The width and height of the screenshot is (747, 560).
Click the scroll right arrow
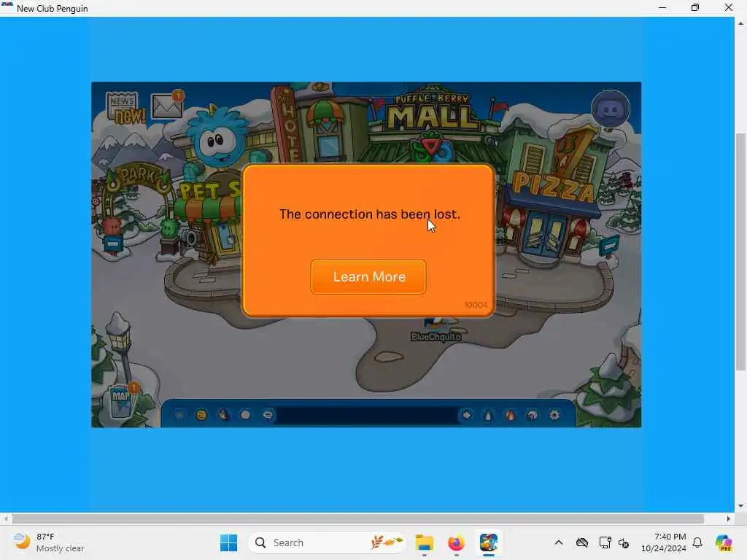click(729, 518)
